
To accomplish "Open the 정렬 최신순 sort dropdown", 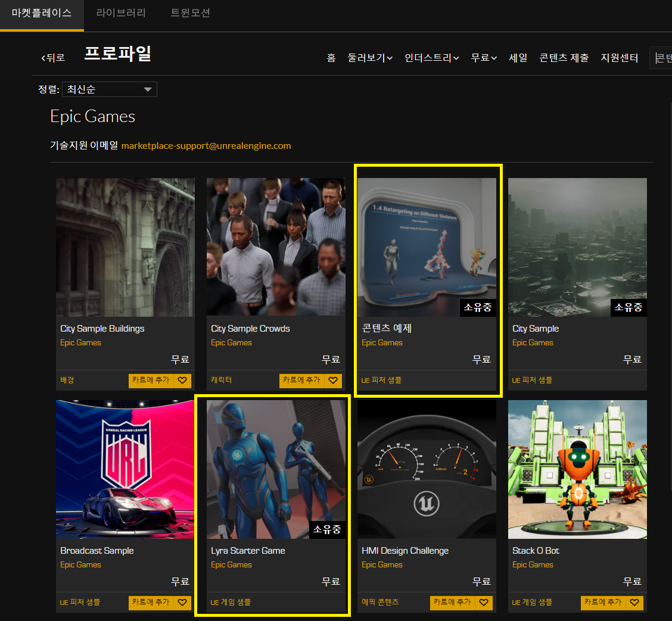I will point(110,89).
